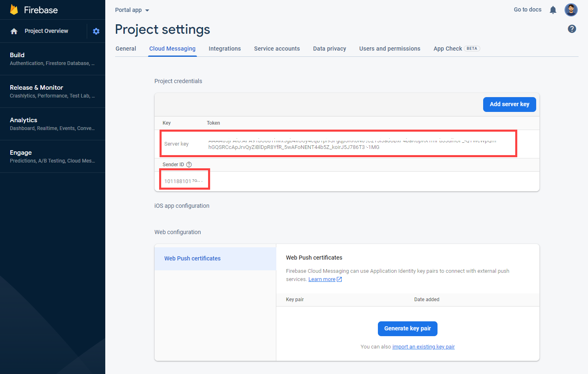Open the notifications bell
The width and height of the screenshot is (588, 374).
tap(553, 10)
